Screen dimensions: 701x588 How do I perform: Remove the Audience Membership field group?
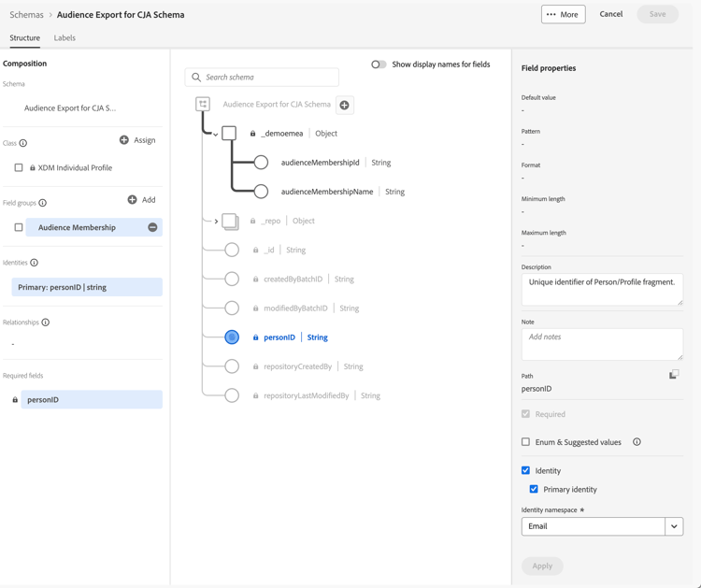[152, 227]
